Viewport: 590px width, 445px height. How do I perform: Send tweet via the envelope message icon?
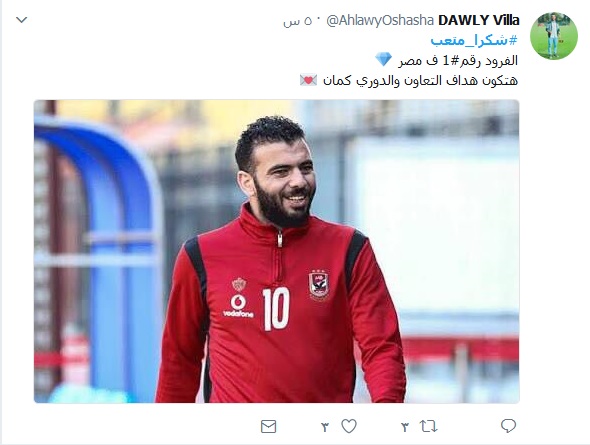click(268, 427)
